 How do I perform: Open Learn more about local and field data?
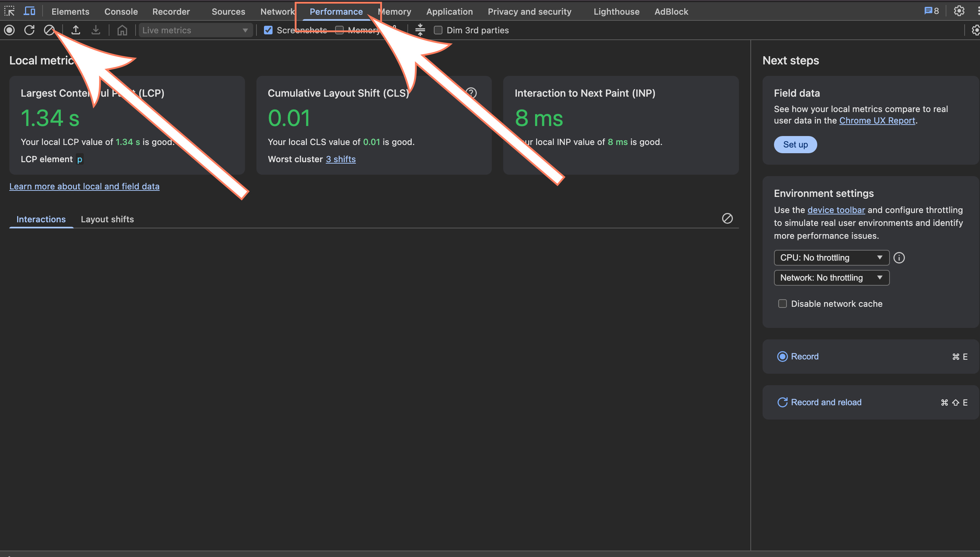(x=84, y=186)
